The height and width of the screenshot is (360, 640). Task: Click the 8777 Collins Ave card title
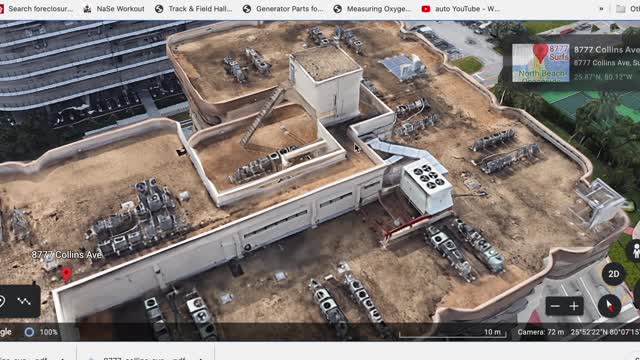tap(607, 50)
